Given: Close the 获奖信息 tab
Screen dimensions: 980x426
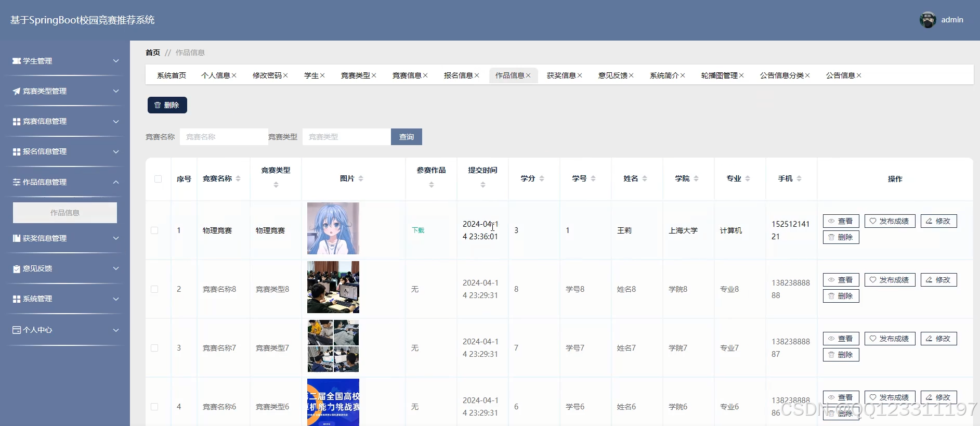Looking at the screenshot, I should click(x=580, y=75).
